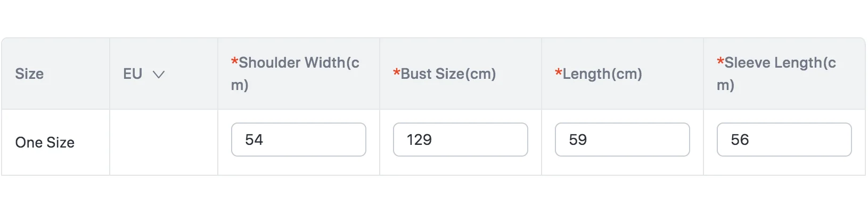Click the required asterisk before Bust Size

tap(396, 72)
